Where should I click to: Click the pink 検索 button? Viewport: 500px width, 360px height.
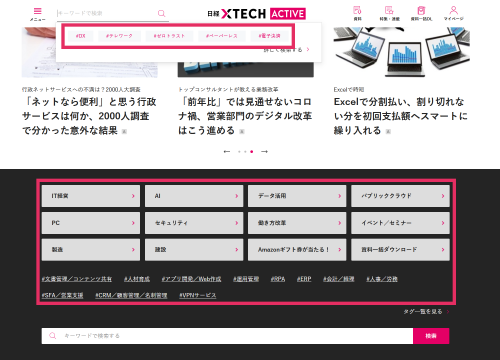pyautogui.click(x=431, y=336)
